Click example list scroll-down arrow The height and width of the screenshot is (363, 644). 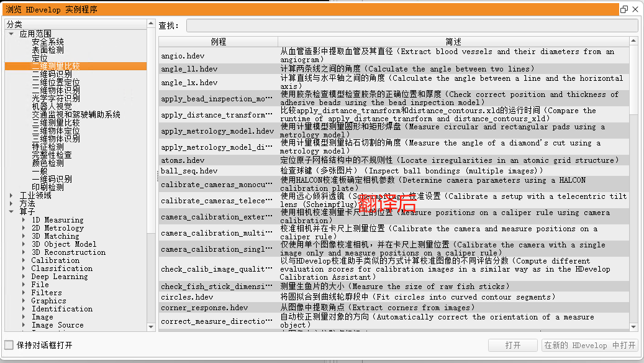coord(633,327)
